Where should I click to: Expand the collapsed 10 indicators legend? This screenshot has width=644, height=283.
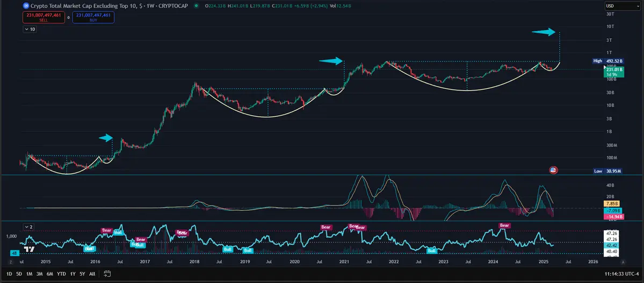point(30,29)
